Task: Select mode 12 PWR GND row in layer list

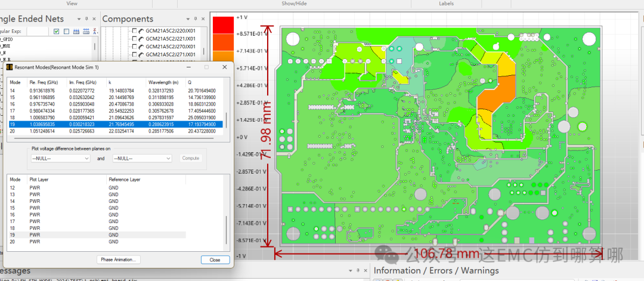Action: pyautogui.click(x=97, y=187)
